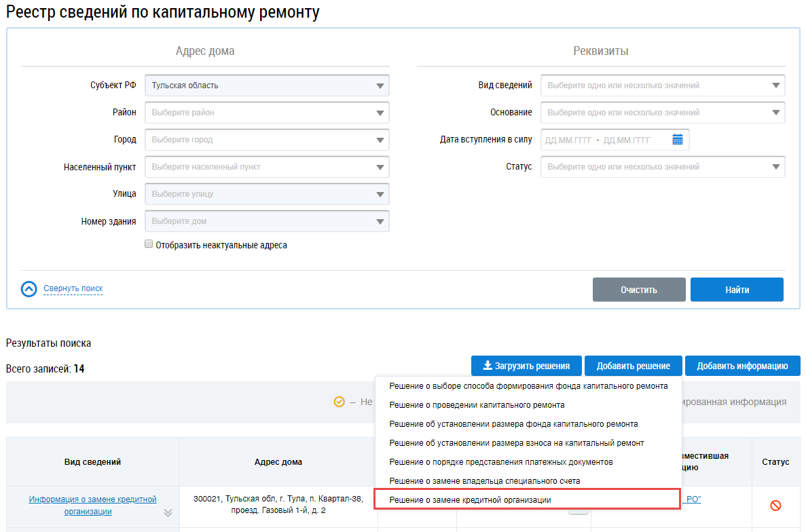Image resolution: width=806 pixels, height=532 pixels.
Task: Open the Субъект РФ dropdown
Action: (x=267, y=85)
